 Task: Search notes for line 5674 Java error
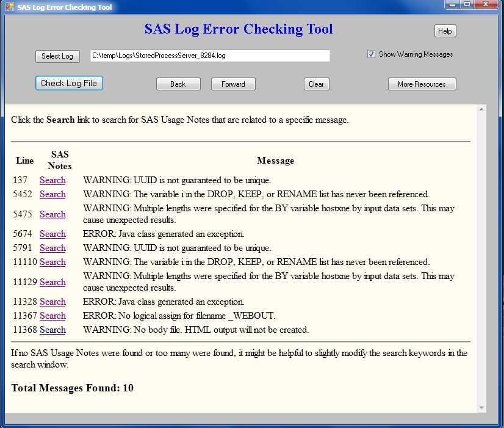pos(52,234)
